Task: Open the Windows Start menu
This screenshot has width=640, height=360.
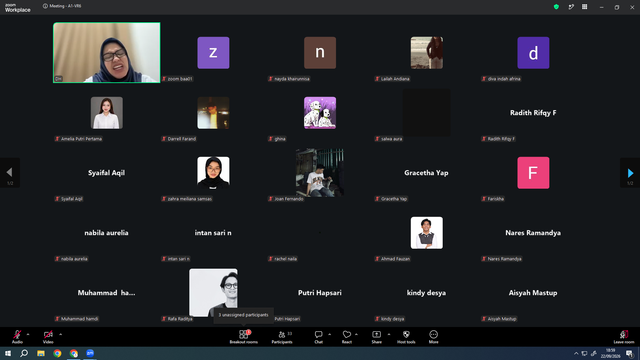Action: point(8,353)
